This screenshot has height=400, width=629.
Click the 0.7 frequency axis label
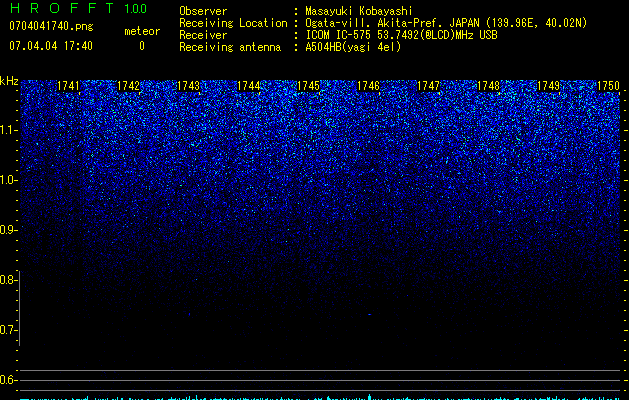pyautogui.click(x=9, y=330)
